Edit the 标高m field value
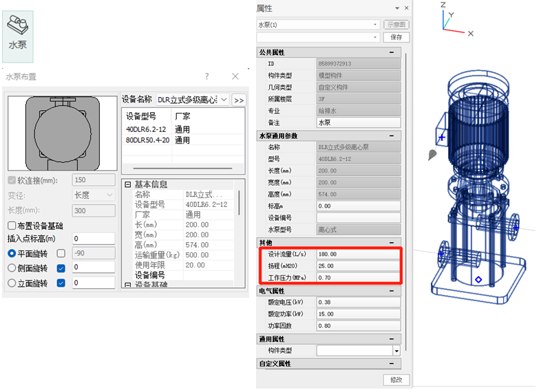Screen dimensions: 541x392 359,206
